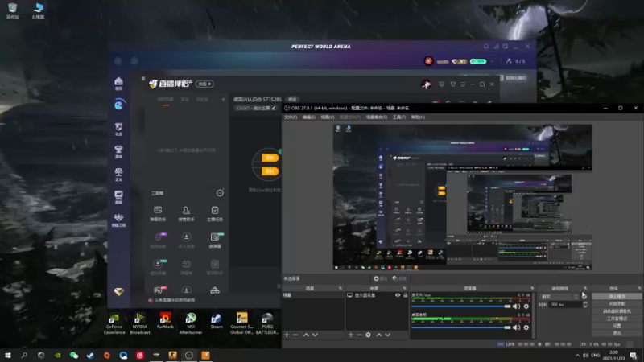Image resolution: width=644 pixels, height=362 pixels.
Task: Click the blue swirl logo in sidebar
Action: 118,105
